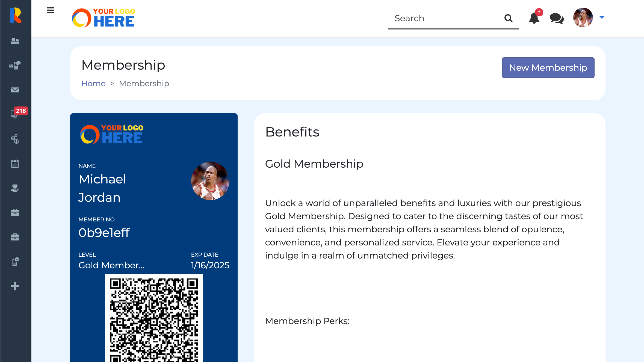Screen dimensions: 644x362
Task: Click the profile avatar in header
Action: (583, 18)
